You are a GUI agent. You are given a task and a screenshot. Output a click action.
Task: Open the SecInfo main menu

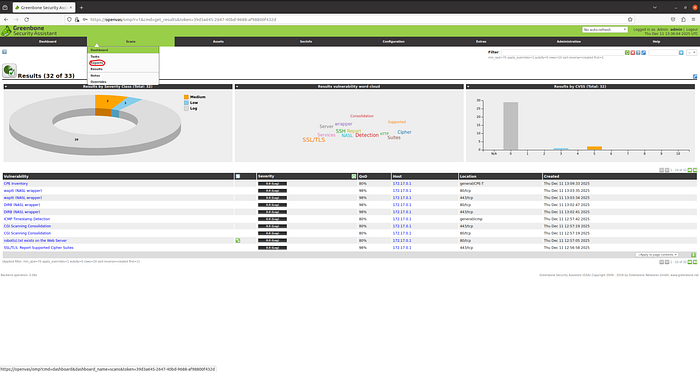pyautogui.click(x=306, y=42)
